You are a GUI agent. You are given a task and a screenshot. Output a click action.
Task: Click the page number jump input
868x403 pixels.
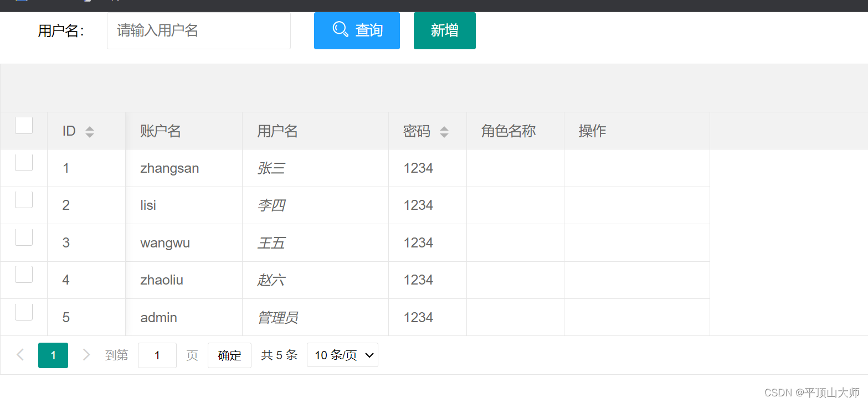point(157,355)
